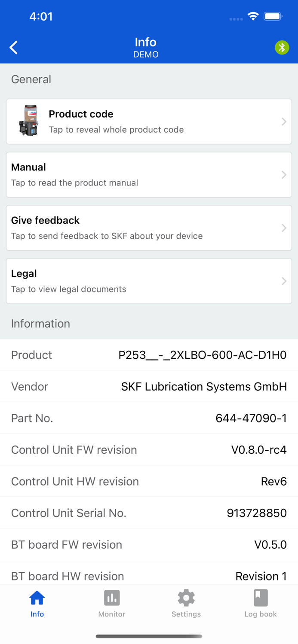
Task: Tap the green Bluetooth status icon
Action: [282, 47]
